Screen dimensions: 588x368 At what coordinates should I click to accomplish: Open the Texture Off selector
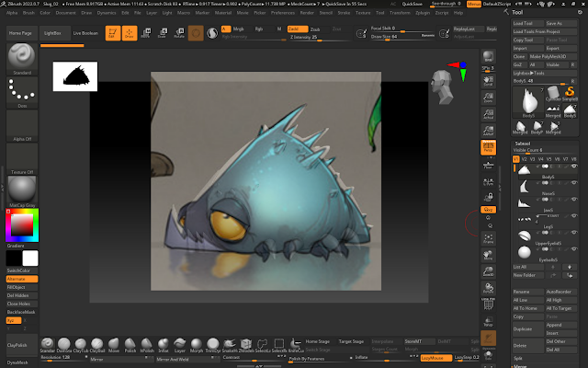[x=22, y=158]
